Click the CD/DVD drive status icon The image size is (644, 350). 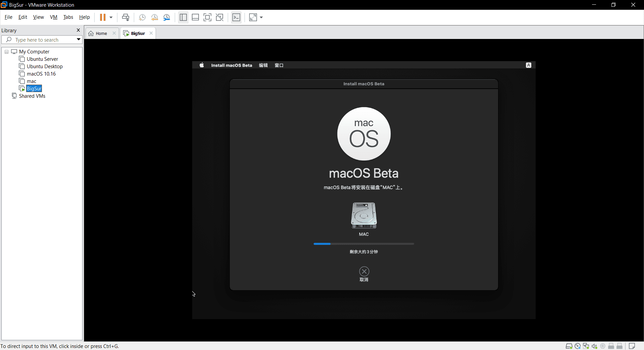(578, 346)
